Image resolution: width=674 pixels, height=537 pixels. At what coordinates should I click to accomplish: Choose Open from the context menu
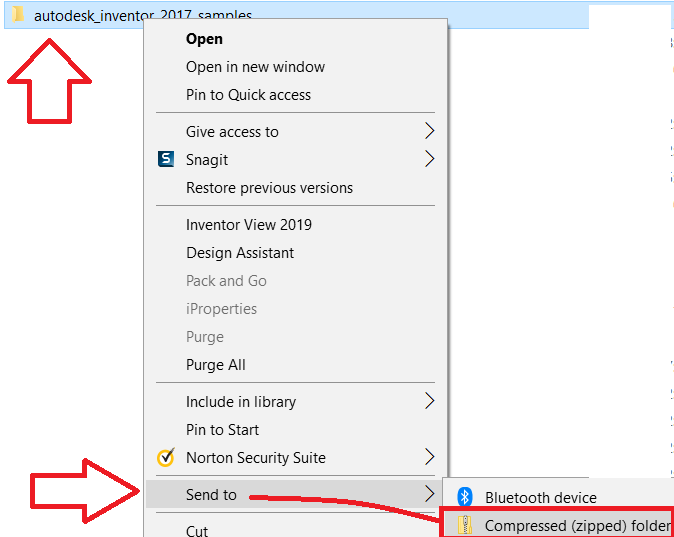(204, 39)
